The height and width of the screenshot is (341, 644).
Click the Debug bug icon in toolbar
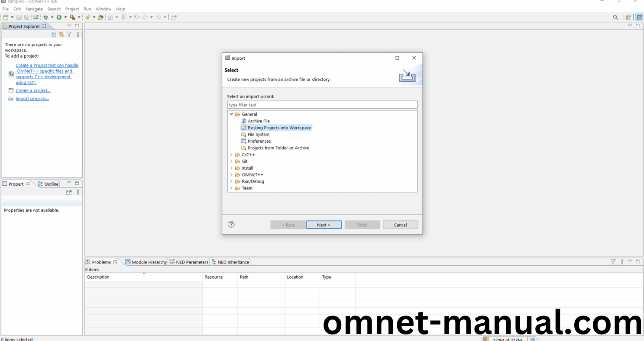point(45,17)
